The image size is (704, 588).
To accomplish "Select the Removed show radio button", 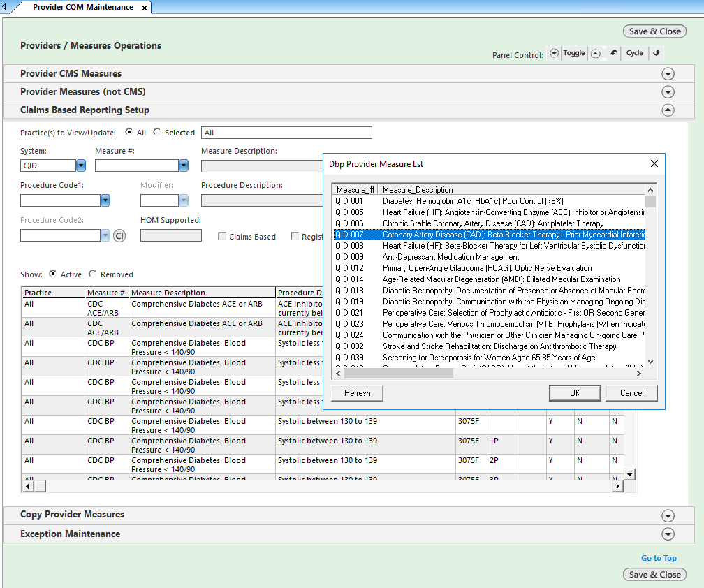I will (92, 273).
